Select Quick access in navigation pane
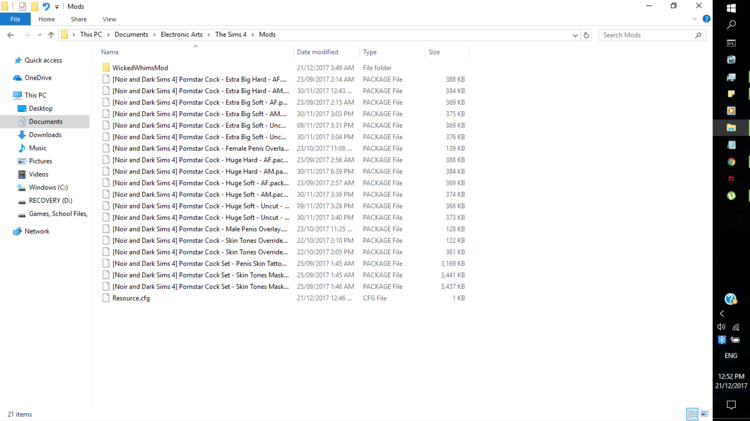This screenshot has width=750, height=421. pyautogui.click(x=43, y=60)
